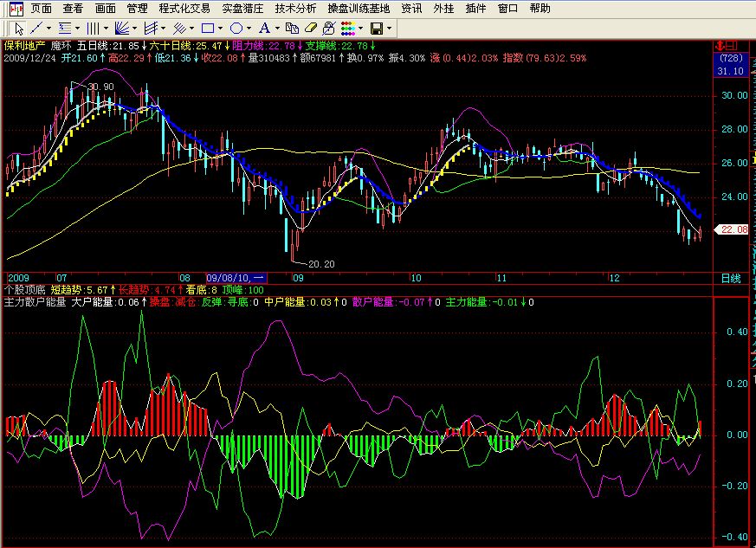Image resolution: width=756 pixels, height=548 pixels.
Task: Click the 日线 period label
Action: click(x=730, y=278)
